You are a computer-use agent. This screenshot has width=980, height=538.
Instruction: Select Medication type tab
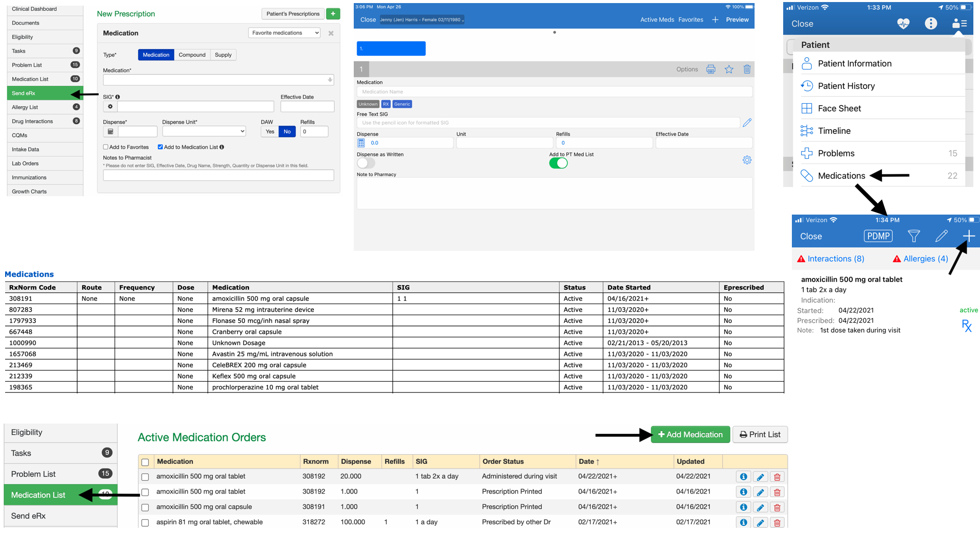pos(156,55)
